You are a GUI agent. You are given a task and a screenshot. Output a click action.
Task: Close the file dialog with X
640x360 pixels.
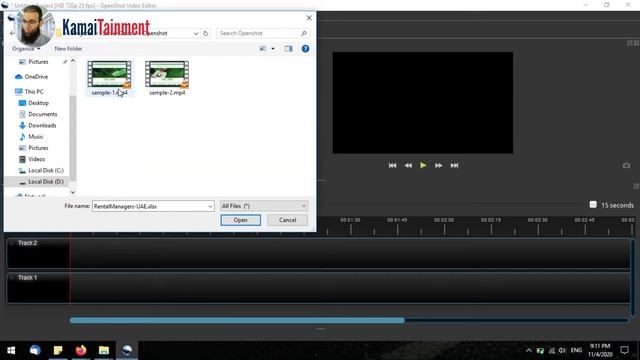pos(309,18)
